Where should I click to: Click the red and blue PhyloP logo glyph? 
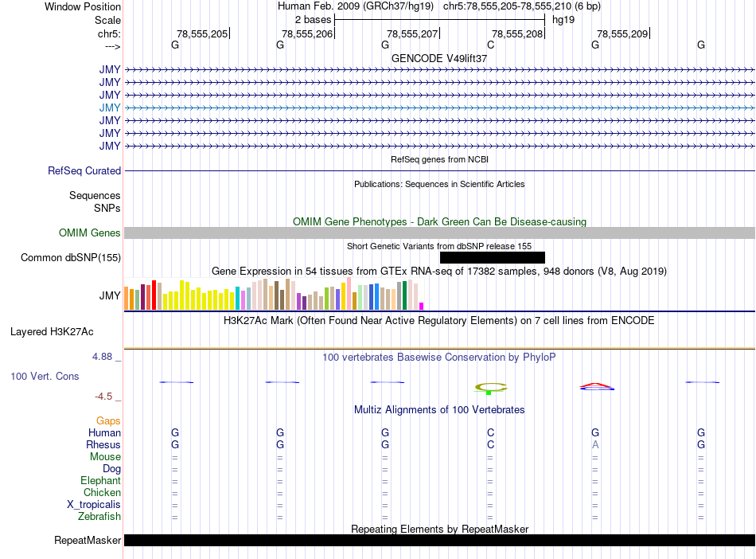[596, 386]
